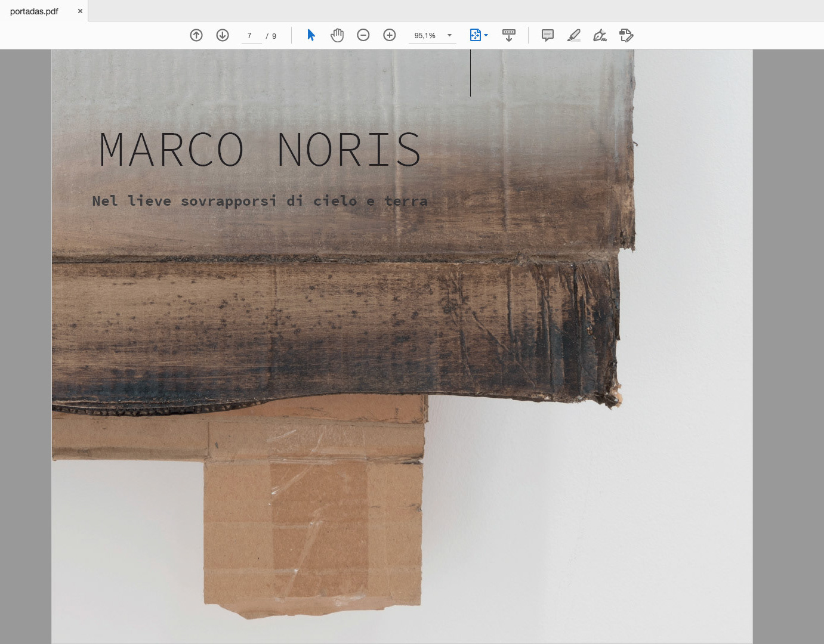Image resolution: width=824 pixels, height=644 pixels.
Task: Open the sign document pen tool
Action: (600, 35)
